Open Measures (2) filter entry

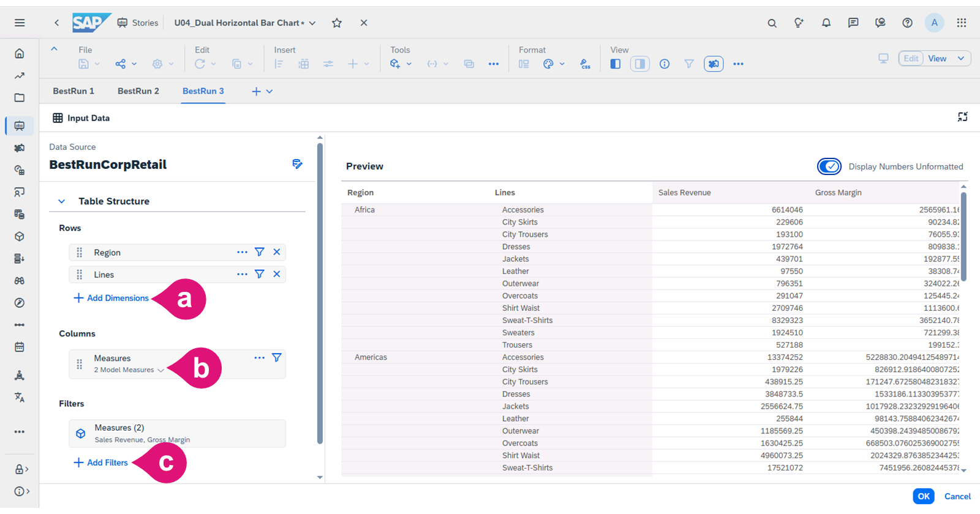pyautogui.click(x=178, y=433)
